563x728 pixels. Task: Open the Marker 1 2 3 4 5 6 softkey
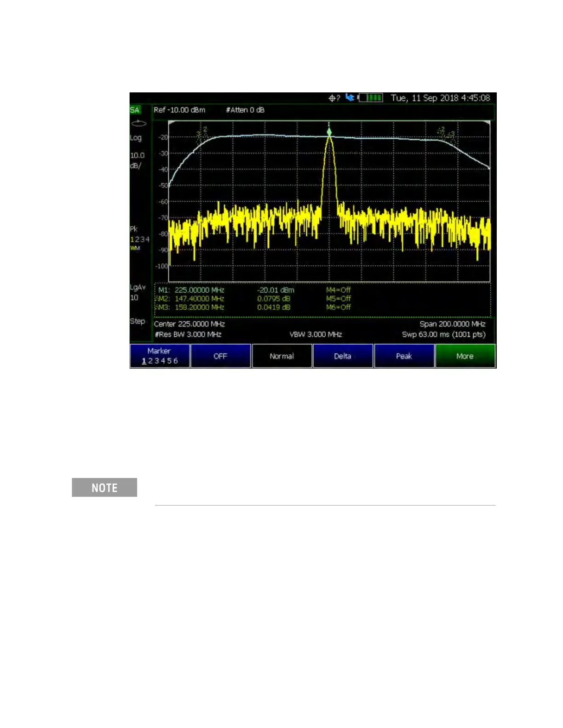pyautogui.click(x=160, y=356)
